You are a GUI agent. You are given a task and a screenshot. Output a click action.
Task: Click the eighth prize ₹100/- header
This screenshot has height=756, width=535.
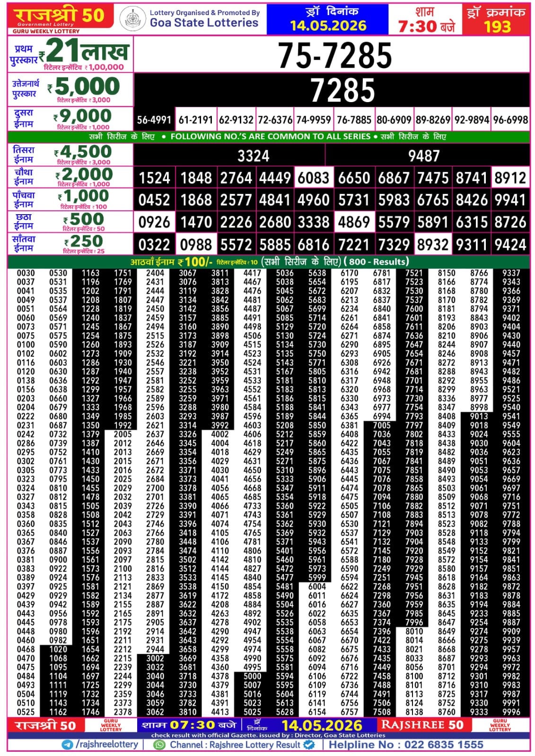[x=171, y=261]
